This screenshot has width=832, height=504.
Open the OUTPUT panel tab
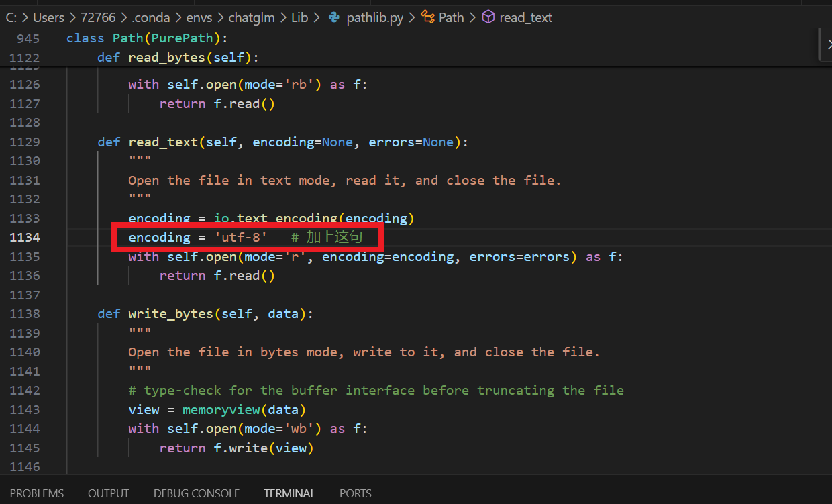pyautogui.click(x=109, y=493)
